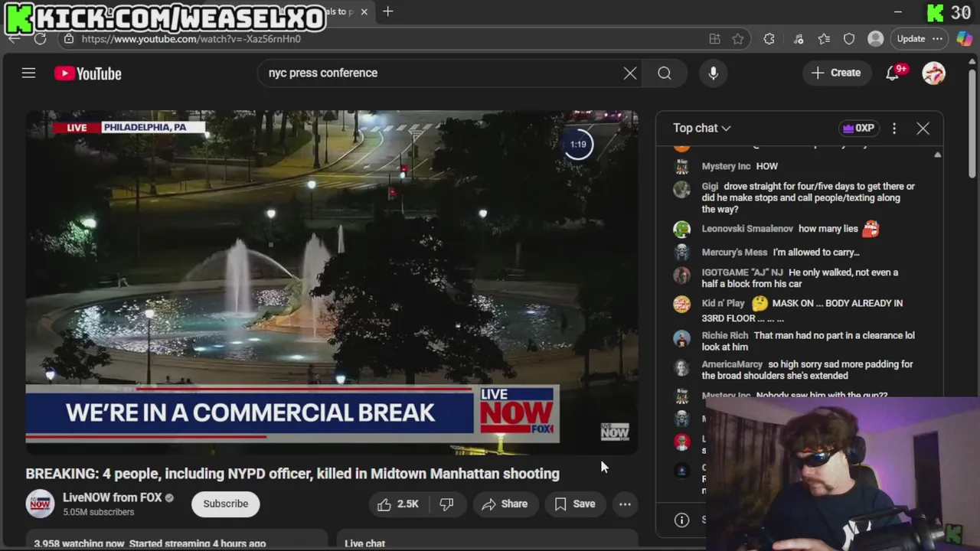The image size is (980, 551).
Task: Save the video to a playlist
Action: [x=574, y=504]
